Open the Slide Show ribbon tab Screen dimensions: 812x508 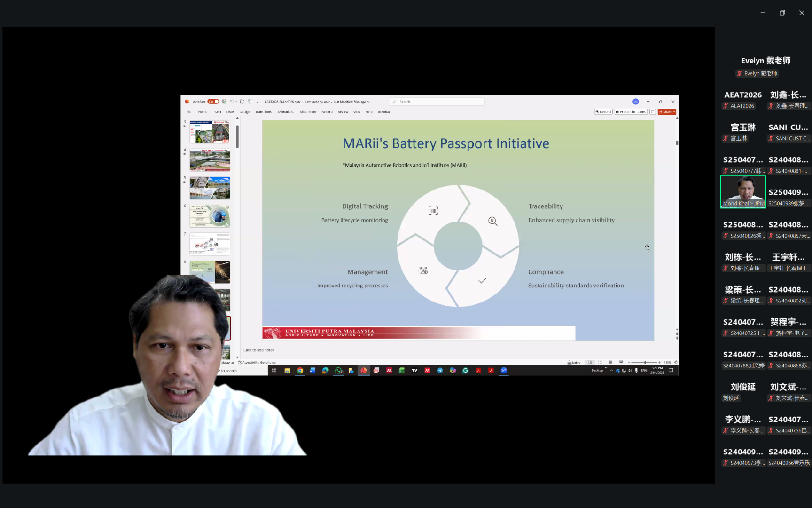pyautogui.click(x=308, y=112)
